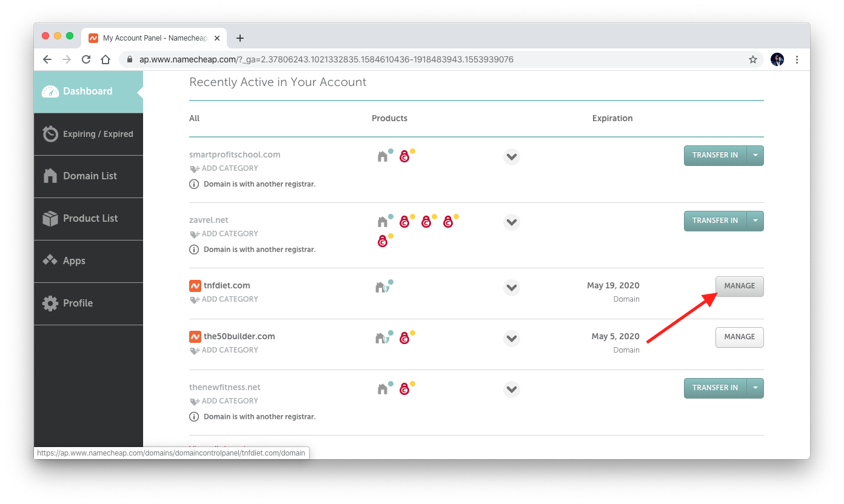Screen dimensions: 844x504
Task: Click Transfer In for thenewfitness.net
Action: [715, 388]
